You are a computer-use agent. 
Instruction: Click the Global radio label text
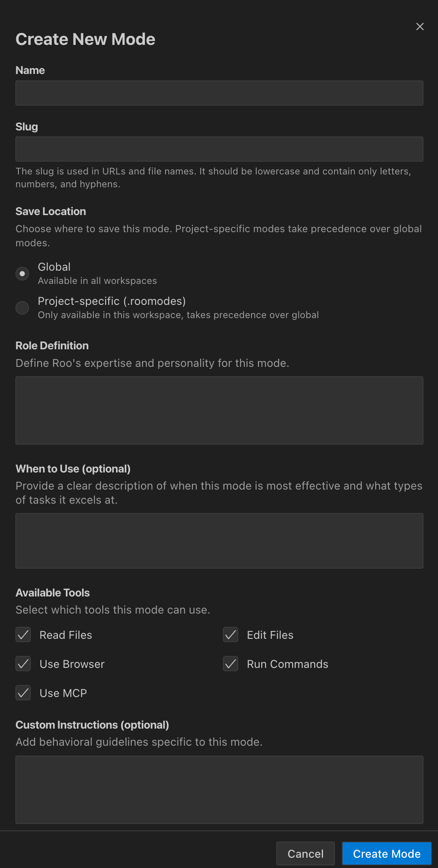[54, 267]
